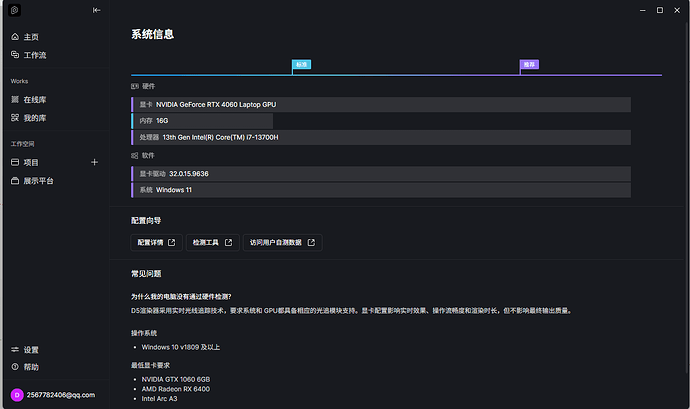
Task: Open 设置 settings
Action: click(25, 350)
